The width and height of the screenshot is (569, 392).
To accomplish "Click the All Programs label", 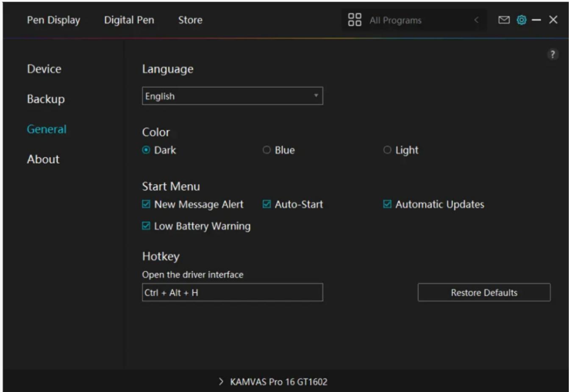I will [396, 20].
